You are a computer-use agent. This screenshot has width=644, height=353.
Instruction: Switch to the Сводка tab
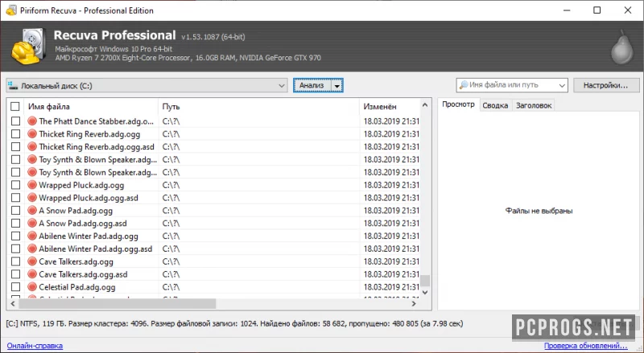pyautogui.click(x=495, y=105)
